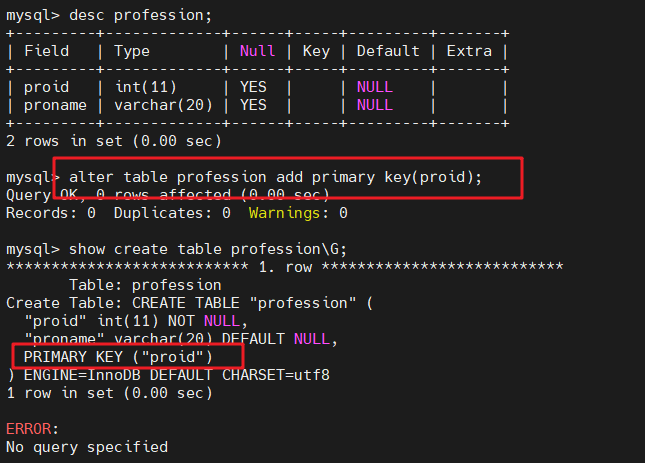Click the 'int(11)' type cell in table
The height and width of the screenshot is (463, 645).
click(145, 87)
